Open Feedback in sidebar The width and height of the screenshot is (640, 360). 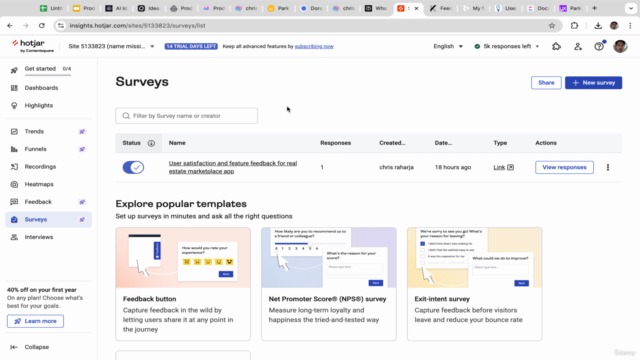(38, 202)
